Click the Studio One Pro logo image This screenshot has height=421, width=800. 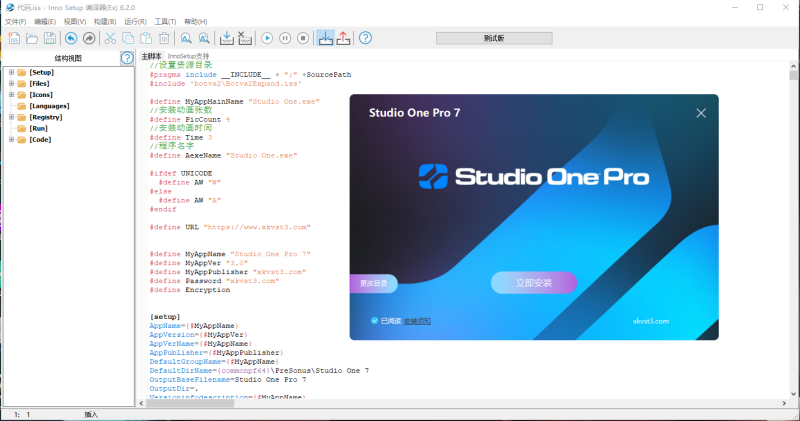coord(534,177)
